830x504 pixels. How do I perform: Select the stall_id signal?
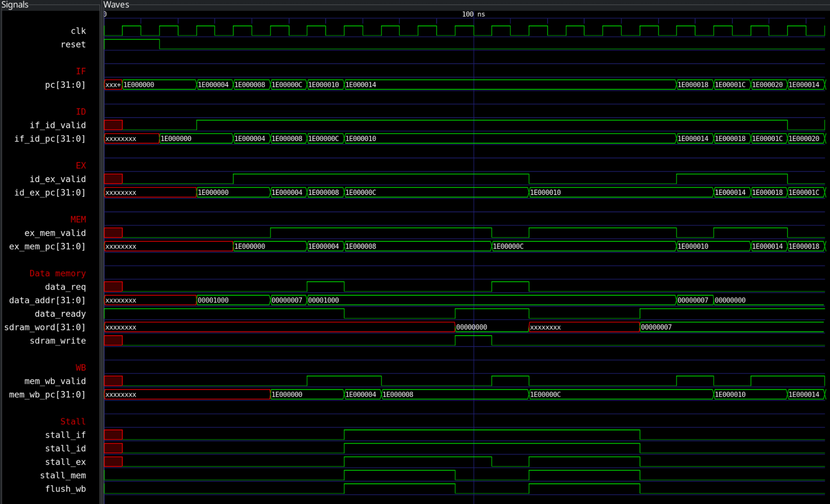pyautogui.click(x=65, y=449)
